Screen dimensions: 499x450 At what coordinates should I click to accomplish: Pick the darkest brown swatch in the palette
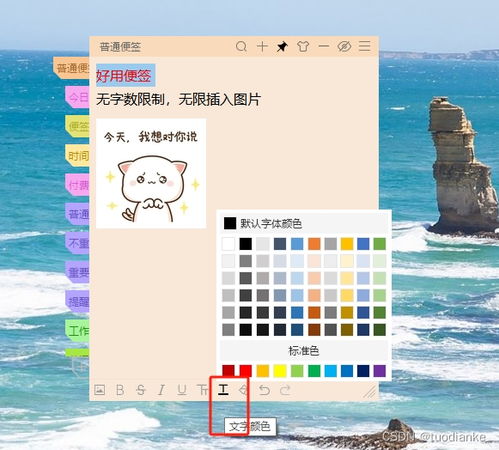(314, 330)
